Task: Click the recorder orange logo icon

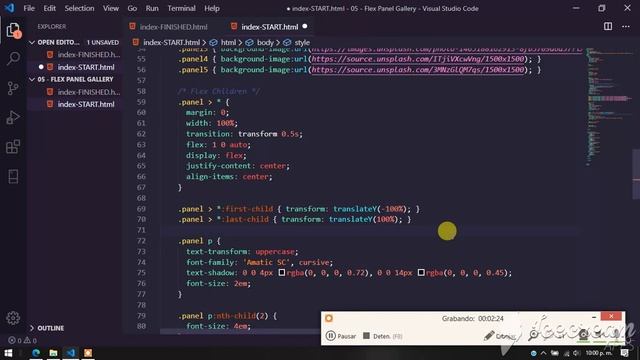Action: pos(329,318)
